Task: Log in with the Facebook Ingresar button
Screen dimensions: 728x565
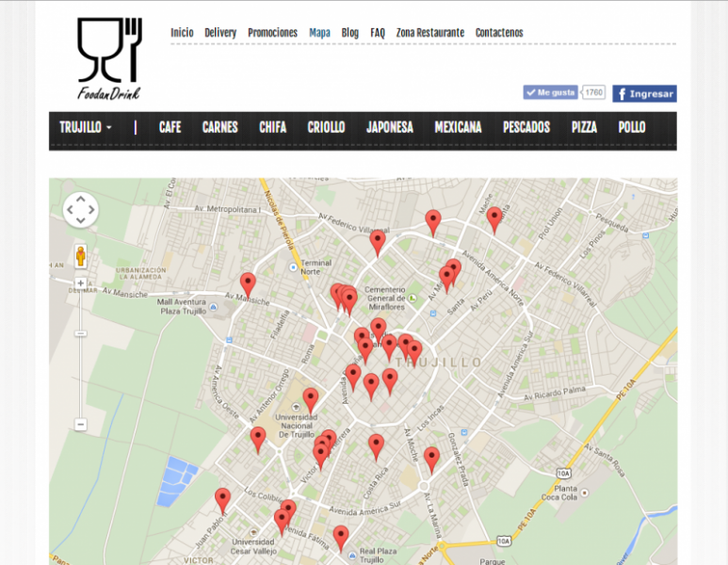Action: tap(644, 93)
